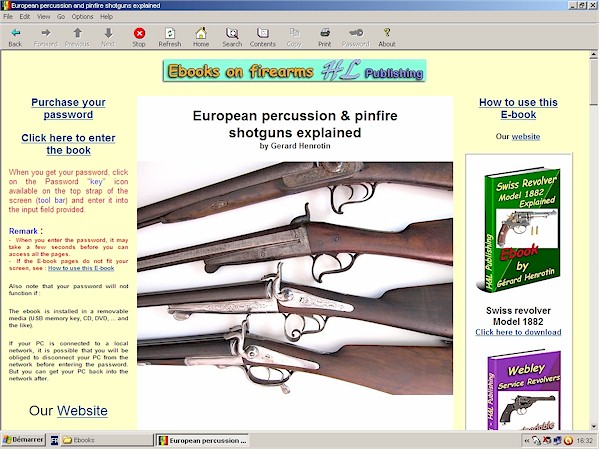Open the Help menu
The height and width of the screenshot is (450, 600).
106,16
